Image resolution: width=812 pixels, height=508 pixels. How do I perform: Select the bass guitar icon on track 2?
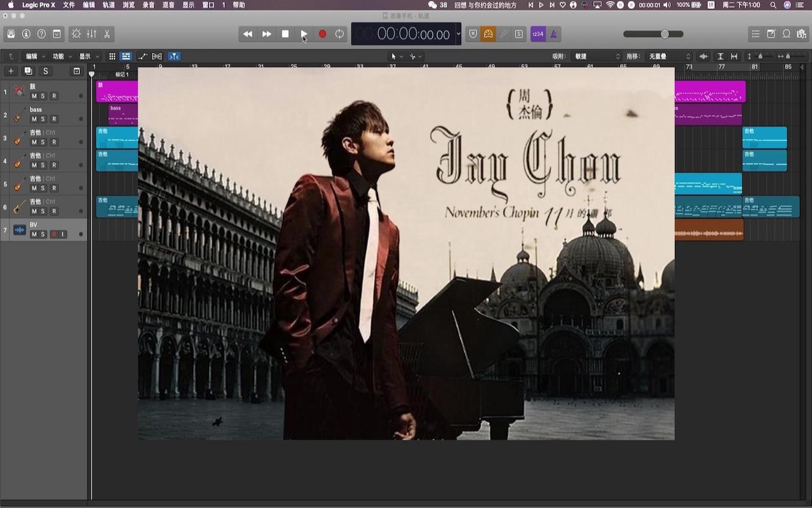(x=20, y=115)
